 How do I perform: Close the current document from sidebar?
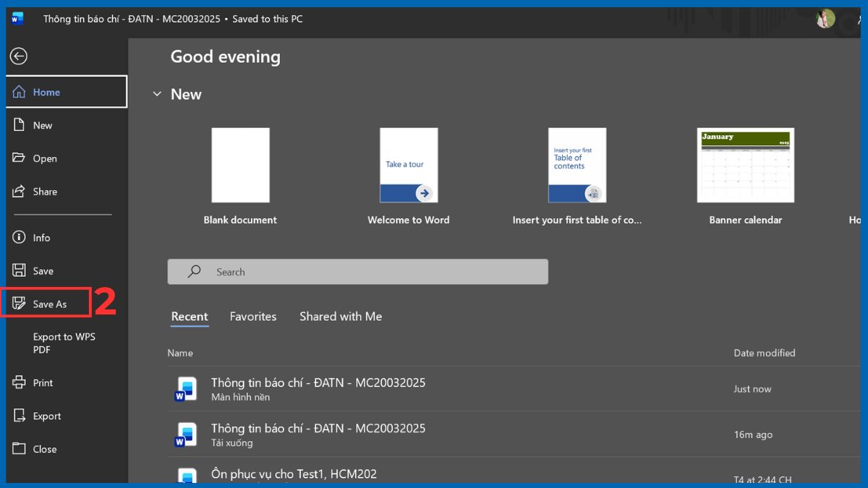tap(44, 449)
